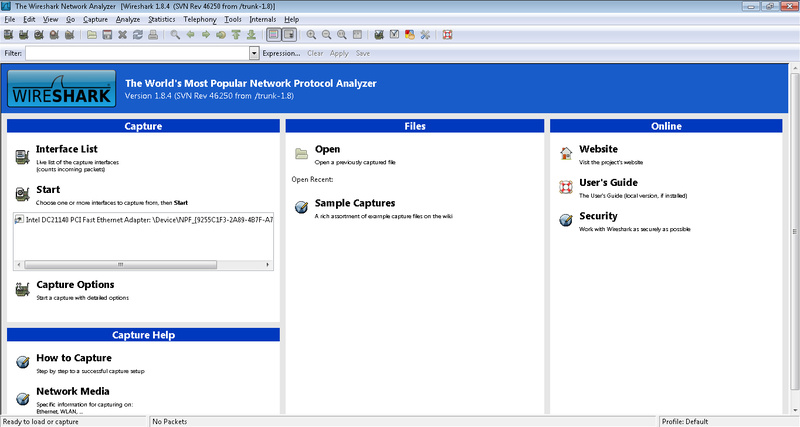
Task: Click into the Filter input field
Action: 138,53
